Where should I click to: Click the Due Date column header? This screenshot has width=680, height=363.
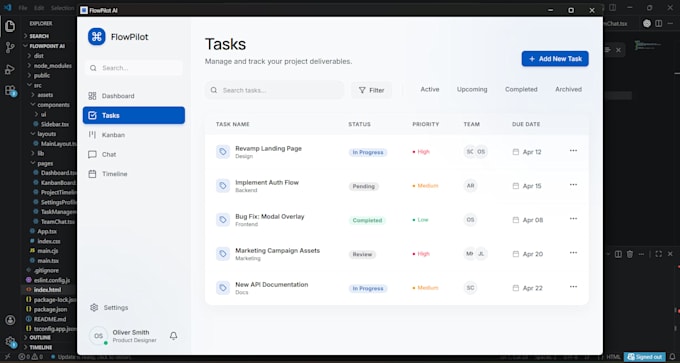pyautogui.click(x=526, y=124)
